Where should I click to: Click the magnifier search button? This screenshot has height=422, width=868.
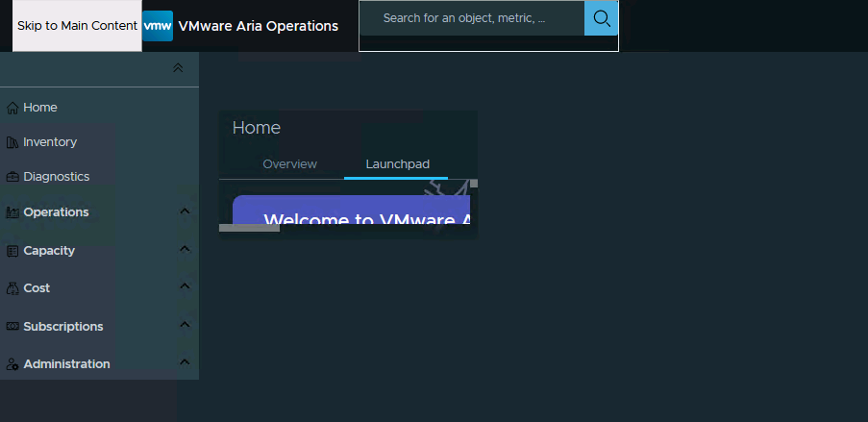[x=601, y=18]
